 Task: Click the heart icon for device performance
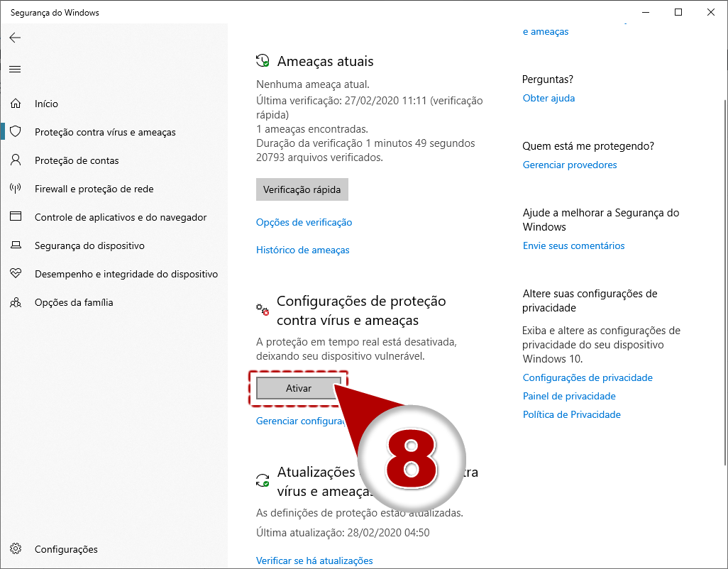tap(16, 273)
